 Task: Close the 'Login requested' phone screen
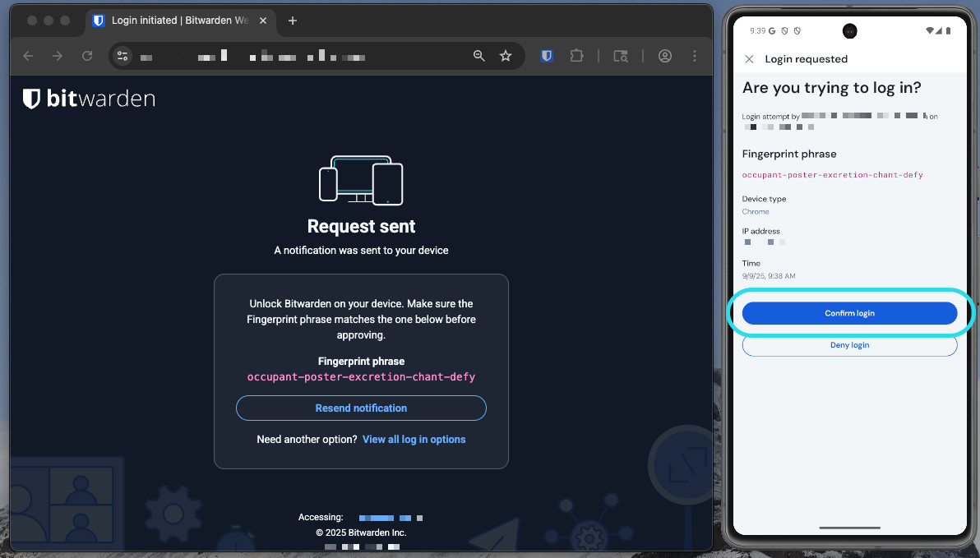749,59
